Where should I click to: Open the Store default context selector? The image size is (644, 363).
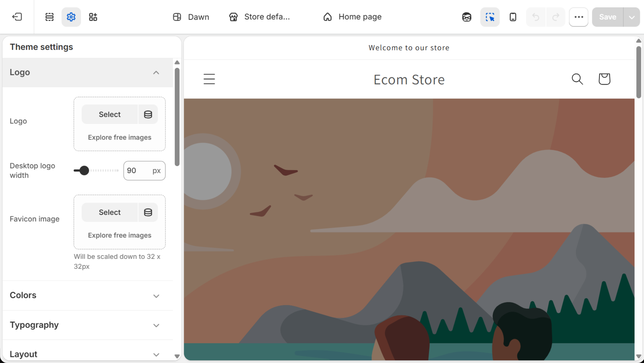[260, 17]
